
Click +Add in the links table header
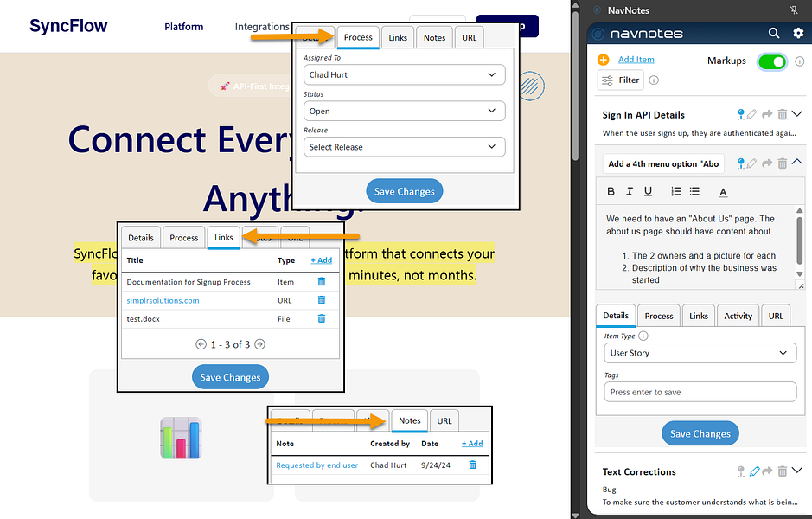pyautogui.click(x=322, y=260)
